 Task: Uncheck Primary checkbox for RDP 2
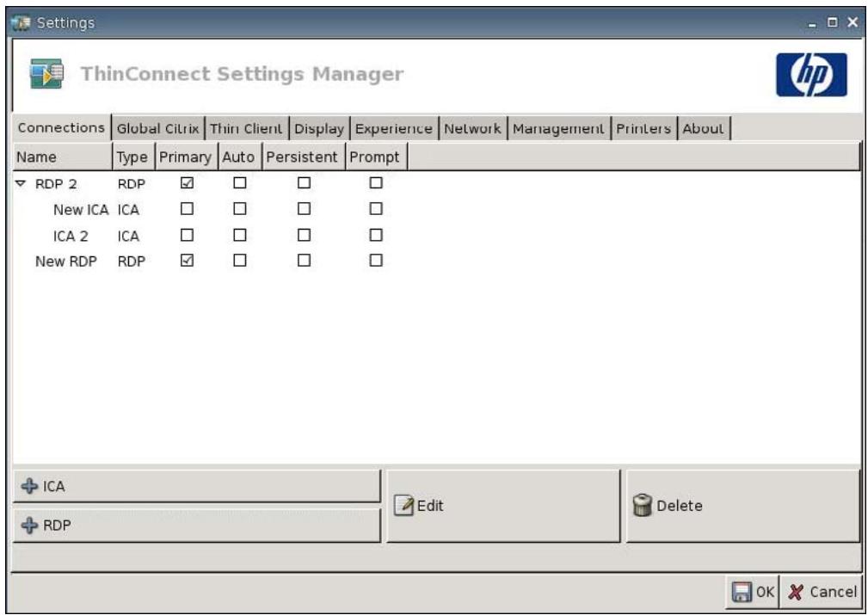(x=188, y=182)
